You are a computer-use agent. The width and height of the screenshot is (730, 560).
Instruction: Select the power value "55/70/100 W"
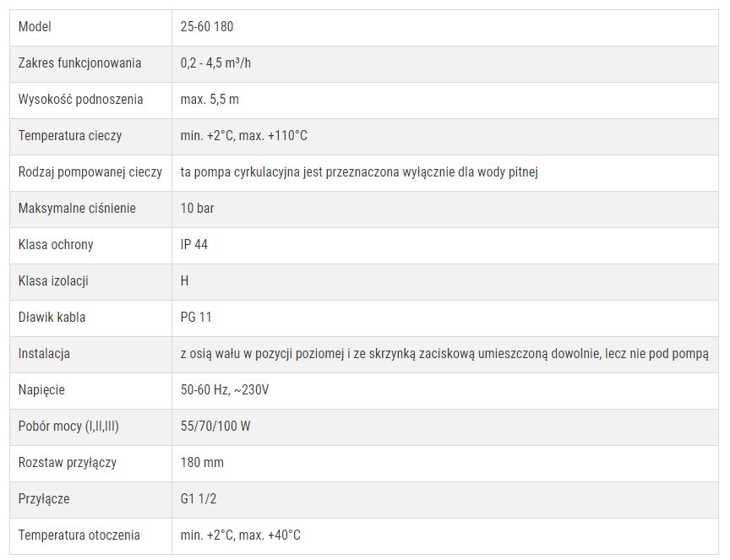(x=215, y=427)
